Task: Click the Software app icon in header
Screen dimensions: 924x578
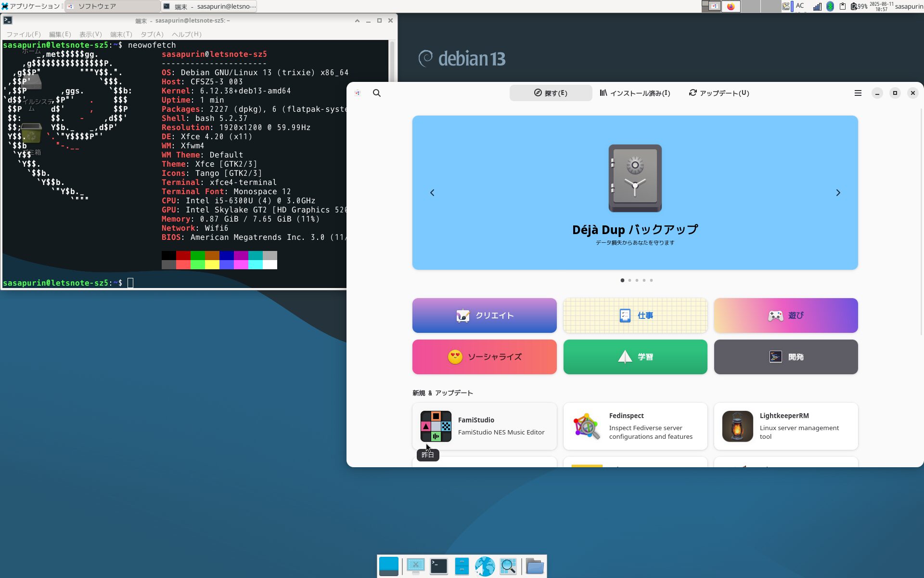Action: coord(358,93)
